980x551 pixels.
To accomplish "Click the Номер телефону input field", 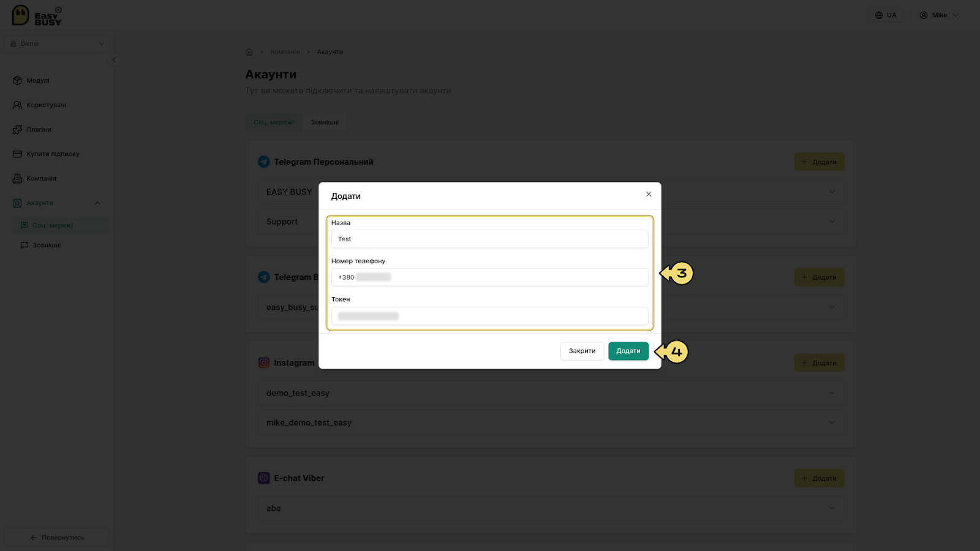I will pos(490,277).
